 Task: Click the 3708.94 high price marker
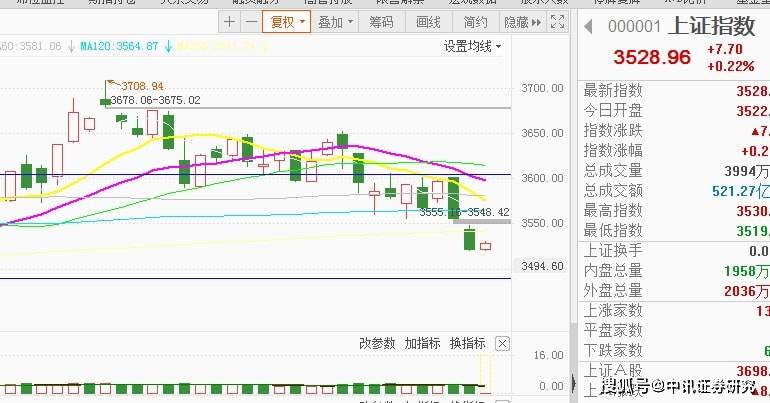(142, 86)
